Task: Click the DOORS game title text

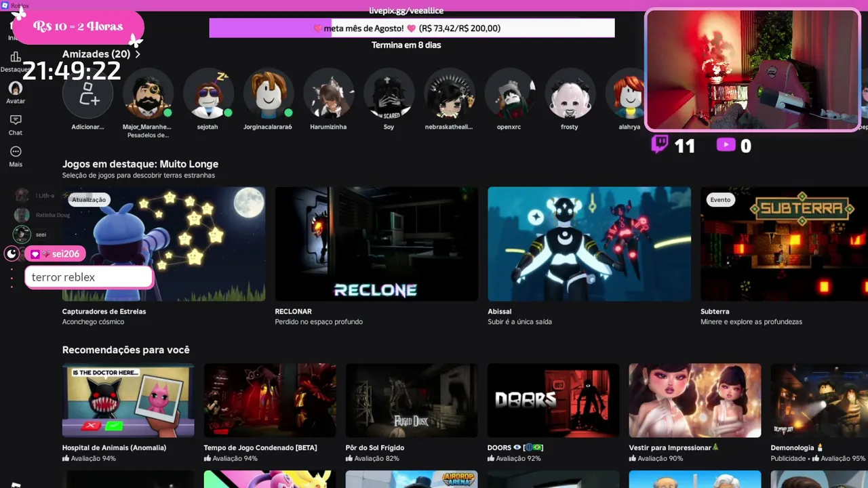Action: tap(515, 448)
